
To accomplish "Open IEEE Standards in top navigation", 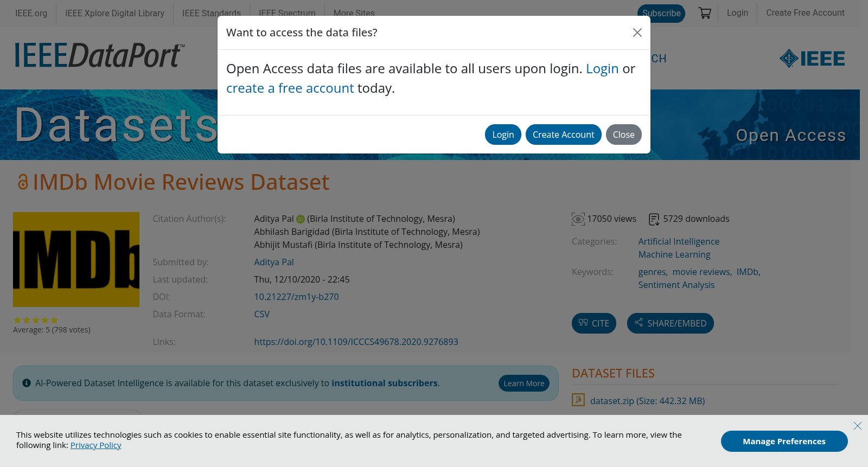I will coord(212,13).
